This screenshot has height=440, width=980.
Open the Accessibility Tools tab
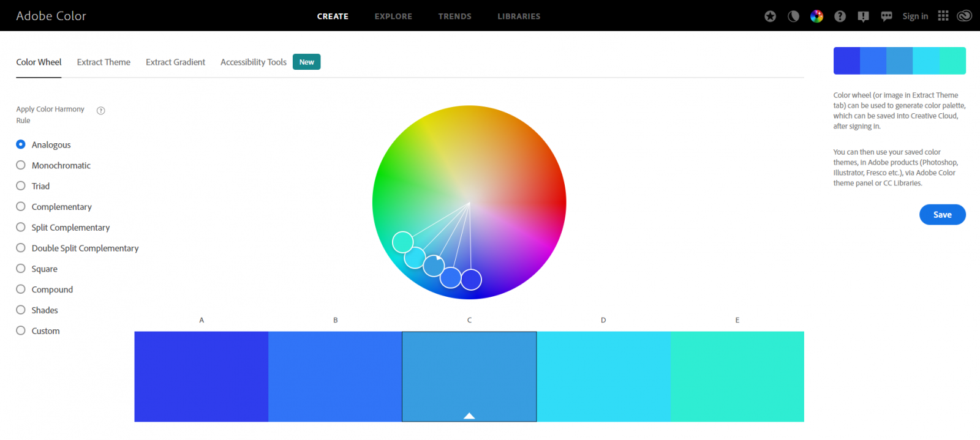coord(254,62)
